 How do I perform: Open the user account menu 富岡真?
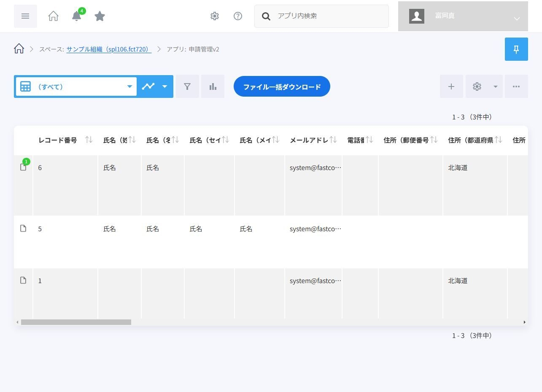[x=463, y=16]
